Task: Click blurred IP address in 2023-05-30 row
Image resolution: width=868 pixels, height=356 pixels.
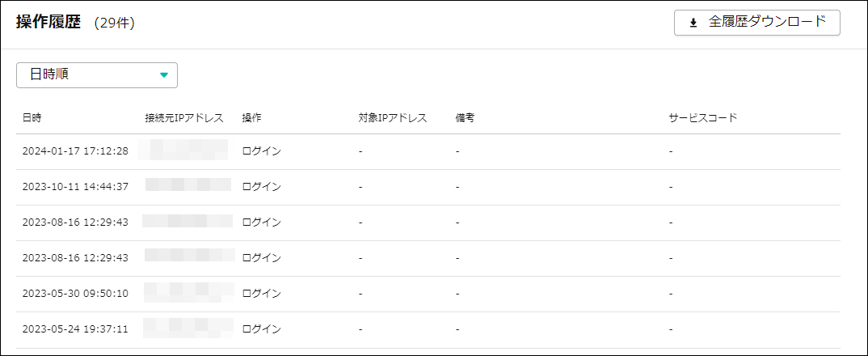Action: click(x=188, y=291)
